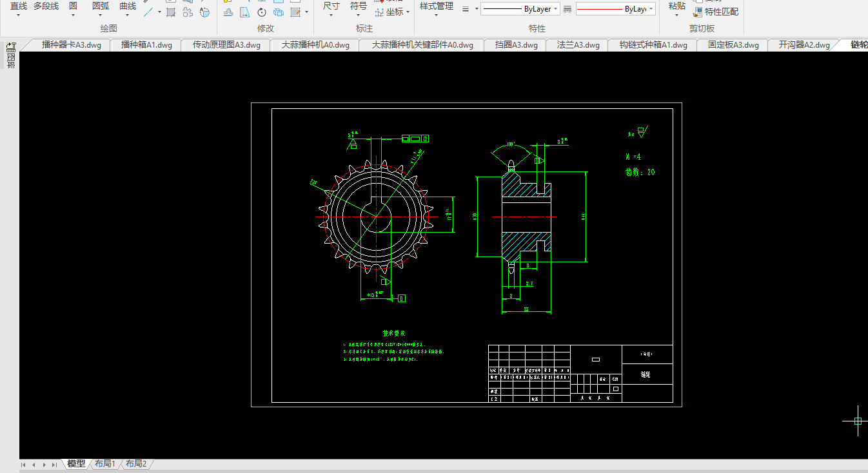The width and height of the screenshot is (868, 473).
Task: Click the hatch pattern icon in 绘图 group
Action: click(171, 12)
